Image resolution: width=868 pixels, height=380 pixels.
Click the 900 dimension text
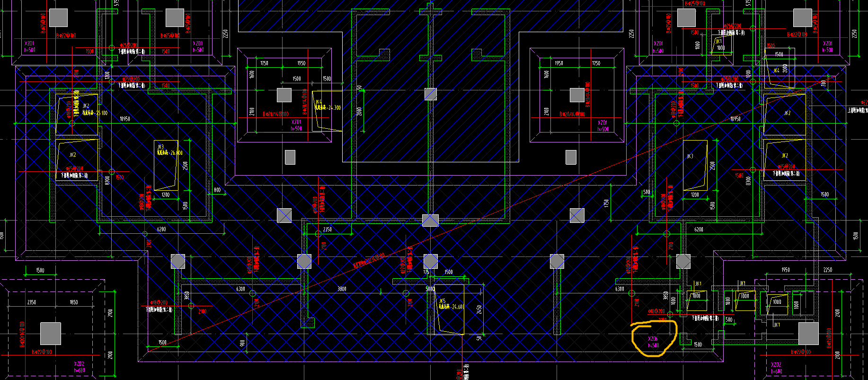(242, 343)
